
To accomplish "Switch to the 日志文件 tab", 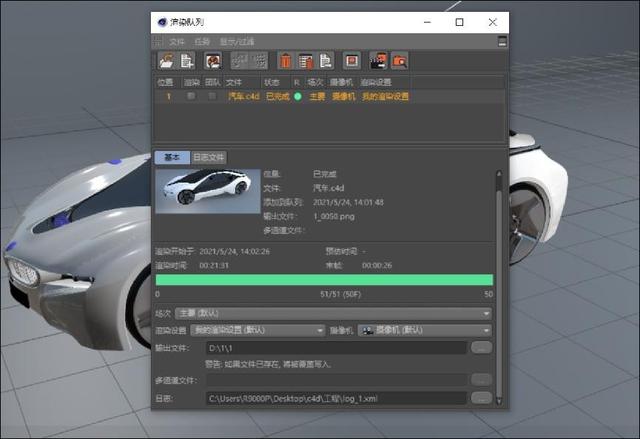I will (x=210, y=157).
